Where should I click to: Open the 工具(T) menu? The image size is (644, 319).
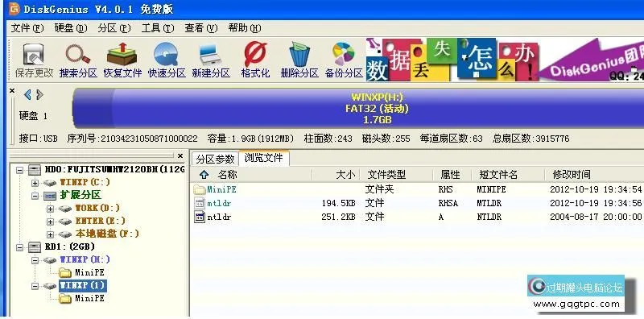(158, 28)
